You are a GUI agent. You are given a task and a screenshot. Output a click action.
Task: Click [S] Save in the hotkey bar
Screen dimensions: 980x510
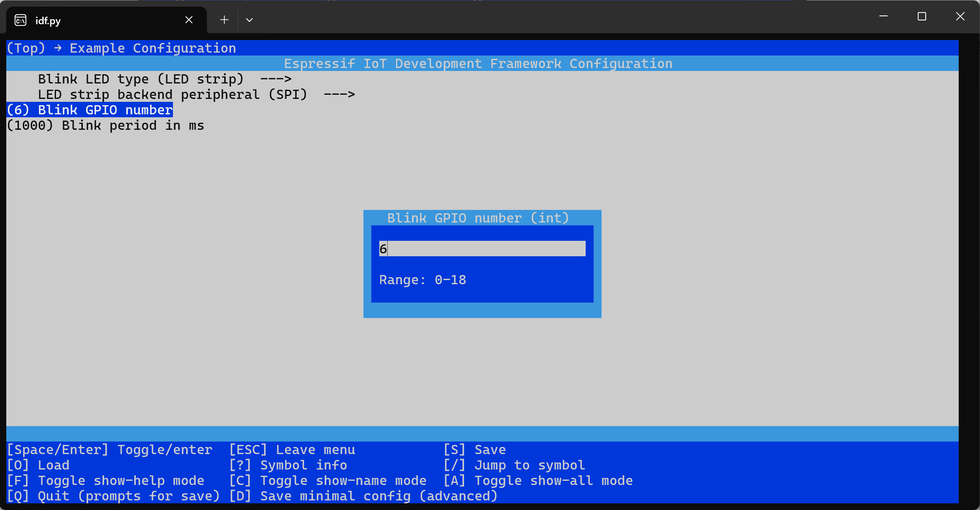point(475,449)
